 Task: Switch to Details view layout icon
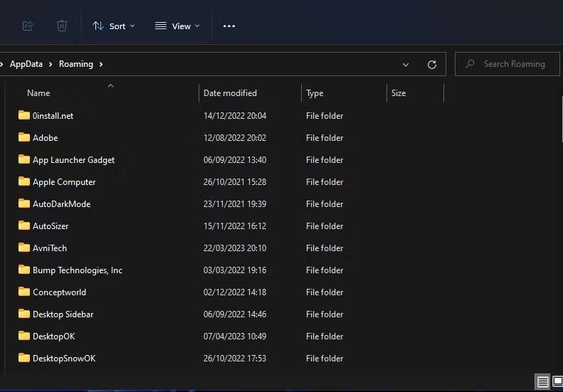(x=542, y=382)
